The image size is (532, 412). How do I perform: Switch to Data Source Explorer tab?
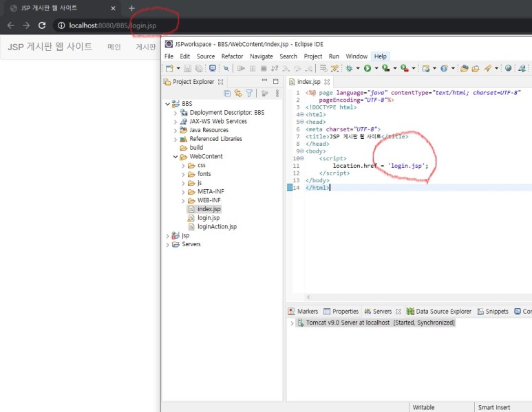(x=439, y=312)
